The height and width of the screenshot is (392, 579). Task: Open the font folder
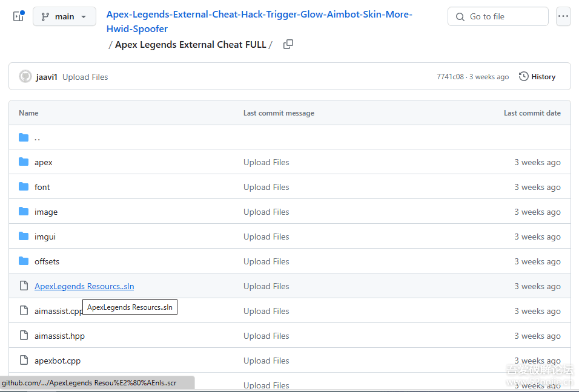(x=42, y=187)
